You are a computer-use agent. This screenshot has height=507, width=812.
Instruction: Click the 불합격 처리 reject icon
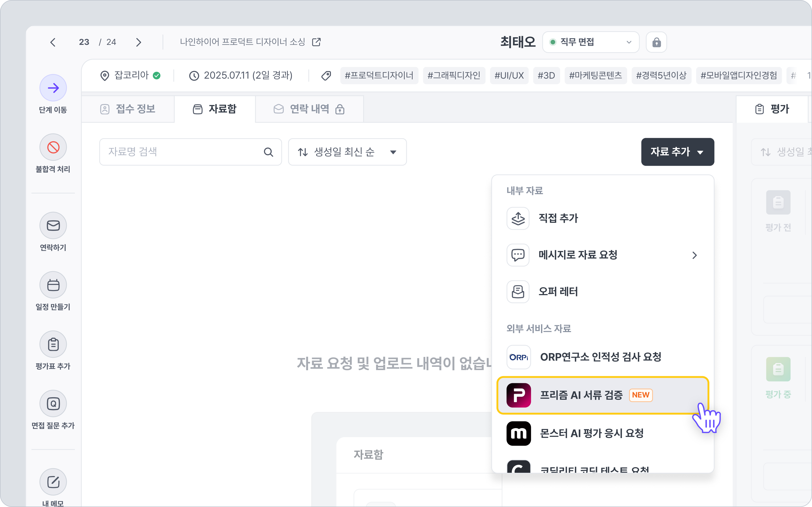53,147
